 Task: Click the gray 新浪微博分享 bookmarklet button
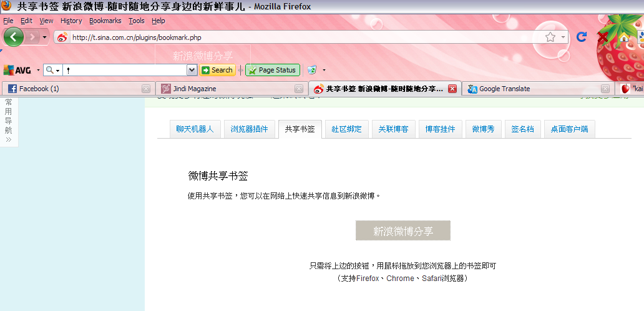(x=403, y=230)
